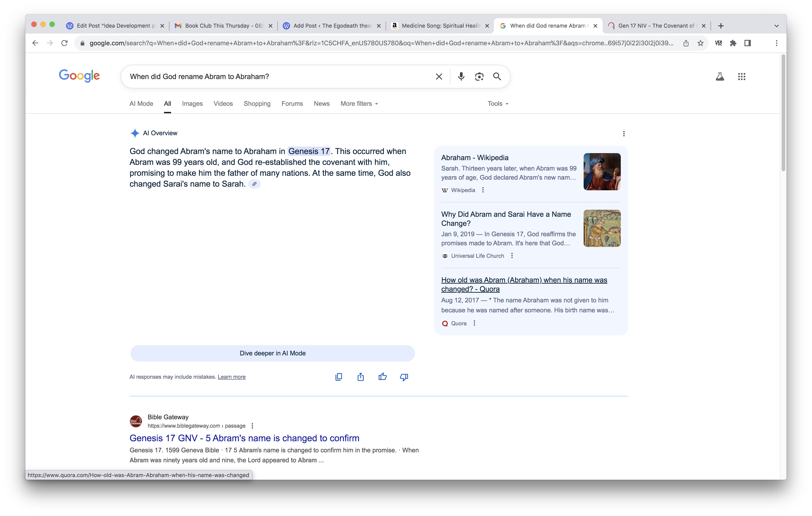Image resolution: width=812 pixels, height=516 pixels.
Task: Bookmark this page with star icon
Action: (x=700, y=43)
